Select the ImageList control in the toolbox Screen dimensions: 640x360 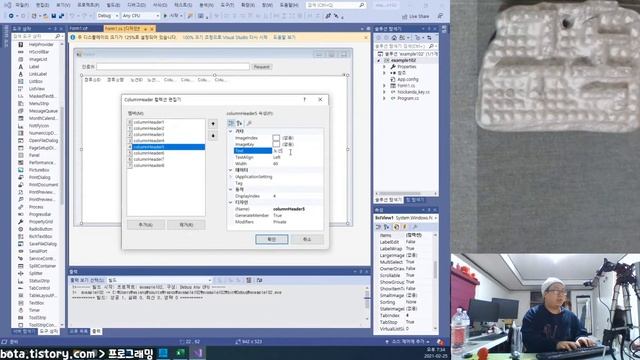[x=38, y=59]
